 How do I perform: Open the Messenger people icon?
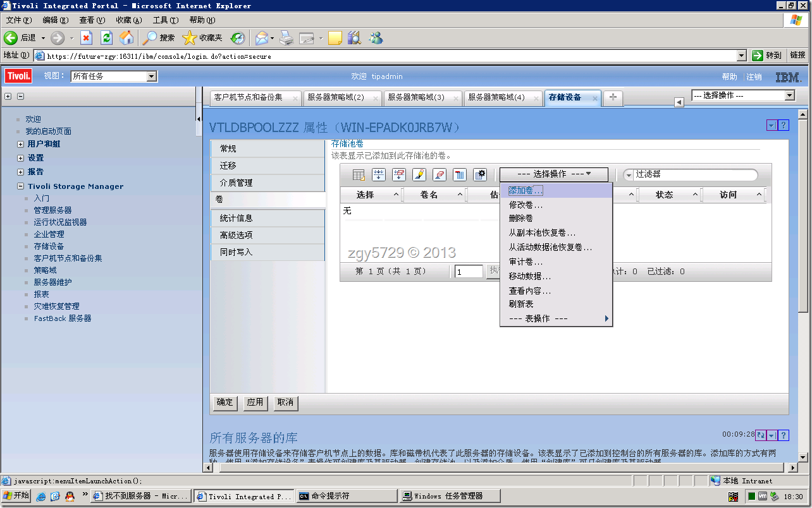[376, 38]
